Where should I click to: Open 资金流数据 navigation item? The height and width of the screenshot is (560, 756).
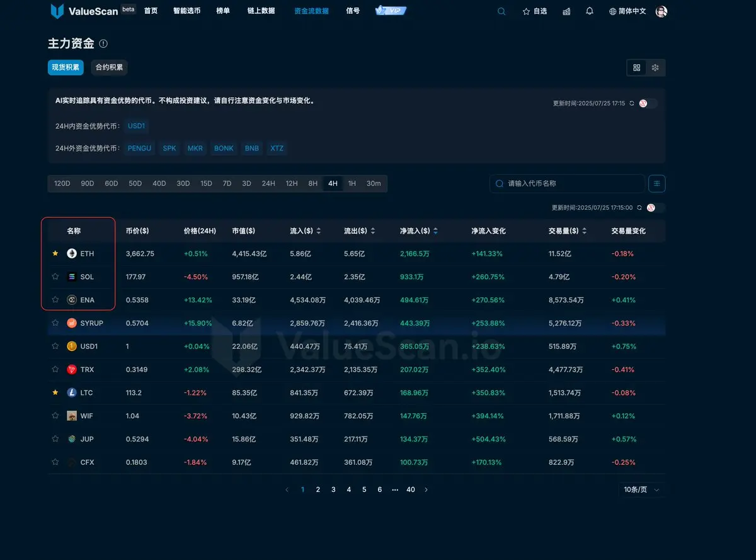coord(311,11)
